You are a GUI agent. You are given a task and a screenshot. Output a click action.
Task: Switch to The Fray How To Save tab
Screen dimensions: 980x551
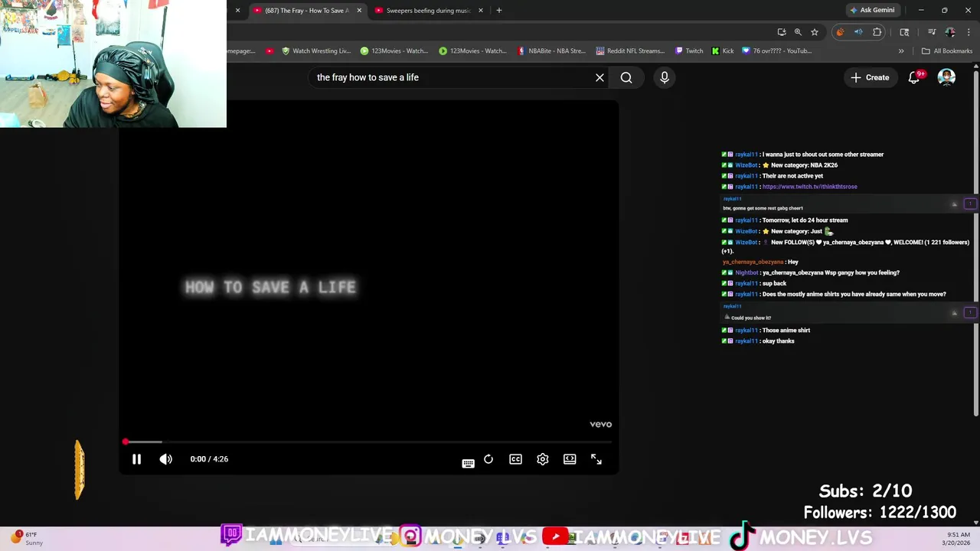pyautogui.click(x=306, y=11)
